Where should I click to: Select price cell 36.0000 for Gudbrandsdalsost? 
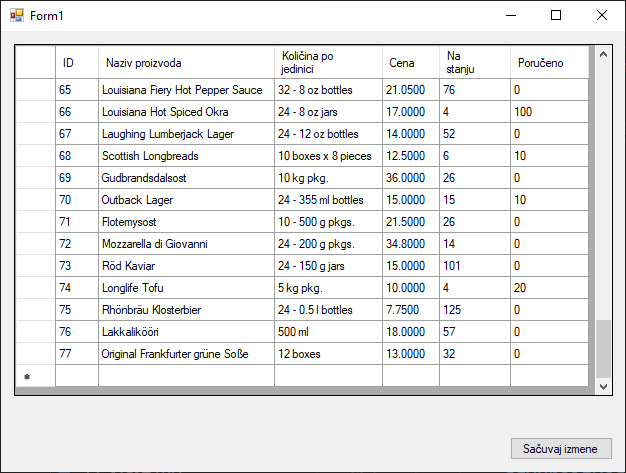click(x=410, y=178)
